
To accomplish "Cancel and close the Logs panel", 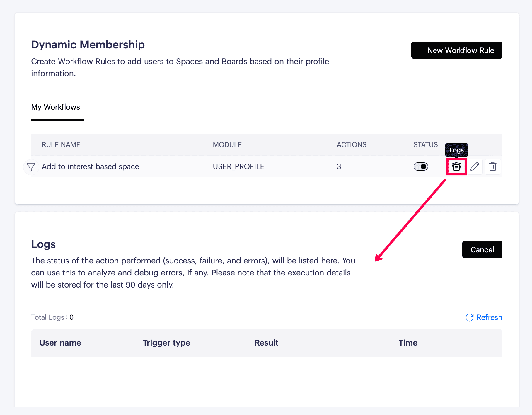I will (x=482, y=249).
